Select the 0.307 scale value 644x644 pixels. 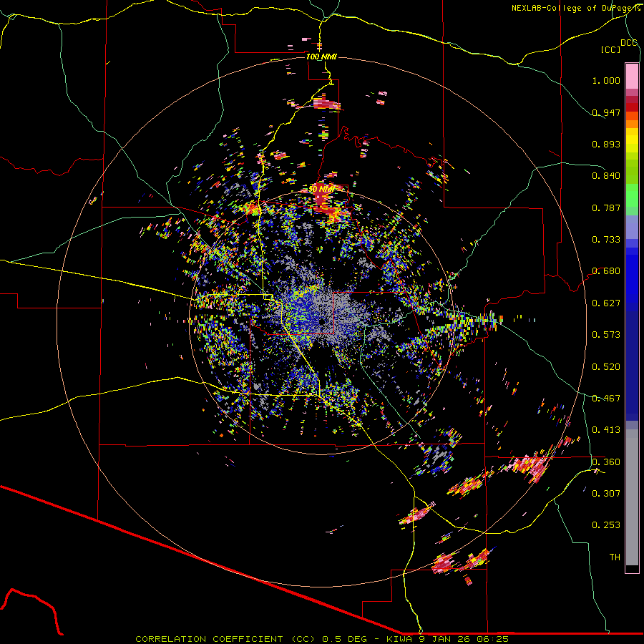click(606, 494)
